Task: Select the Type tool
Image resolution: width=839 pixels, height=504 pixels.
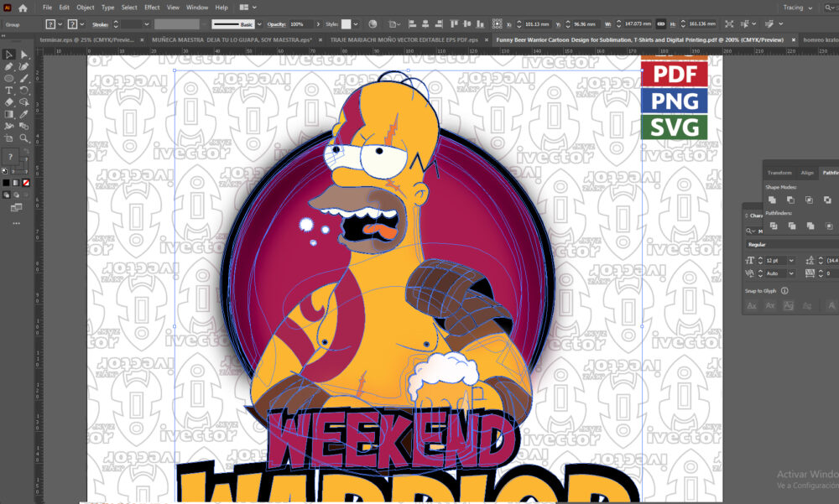Action: coord(8,91)
